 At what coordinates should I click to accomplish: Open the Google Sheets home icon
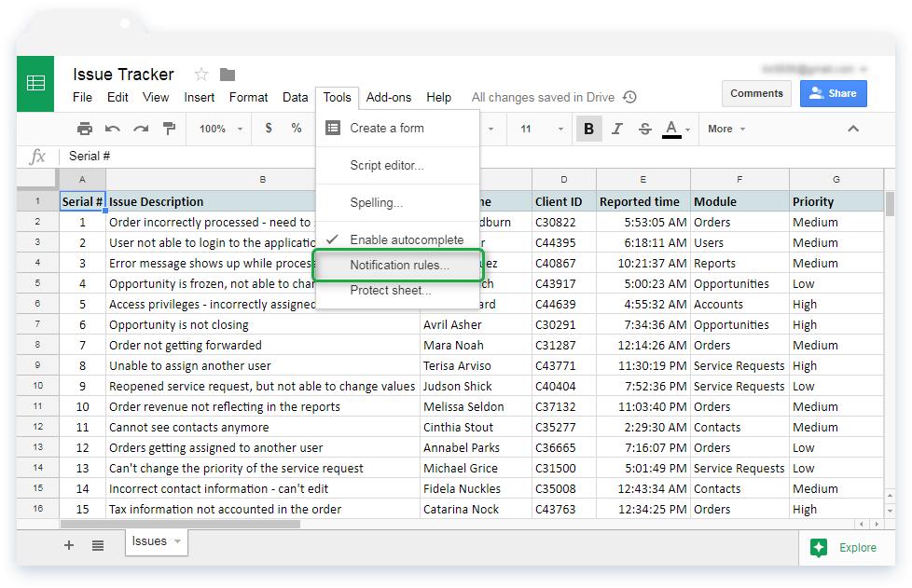point(35,84)
